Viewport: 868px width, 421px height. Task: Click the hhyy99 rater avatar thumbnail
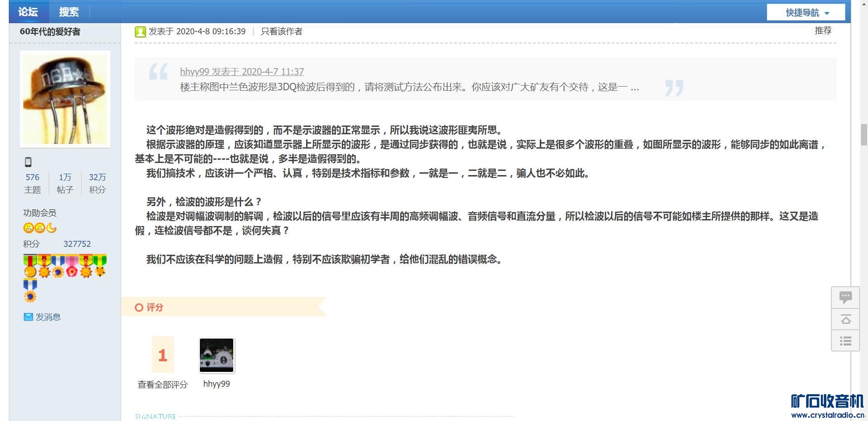(x=217, y=355)
